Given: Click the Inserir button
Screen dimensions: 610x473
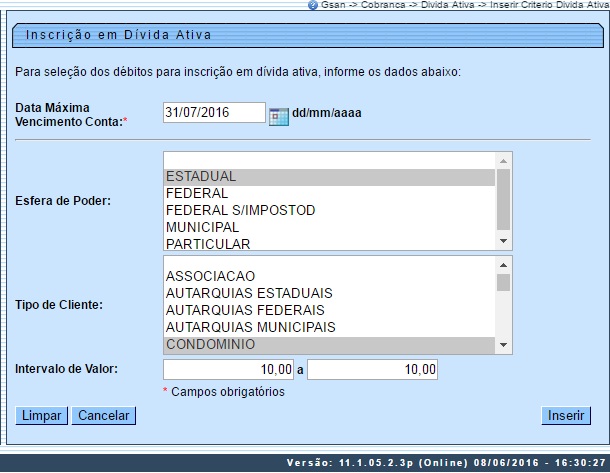Looking at the screenshot, I should click(566, 416).
